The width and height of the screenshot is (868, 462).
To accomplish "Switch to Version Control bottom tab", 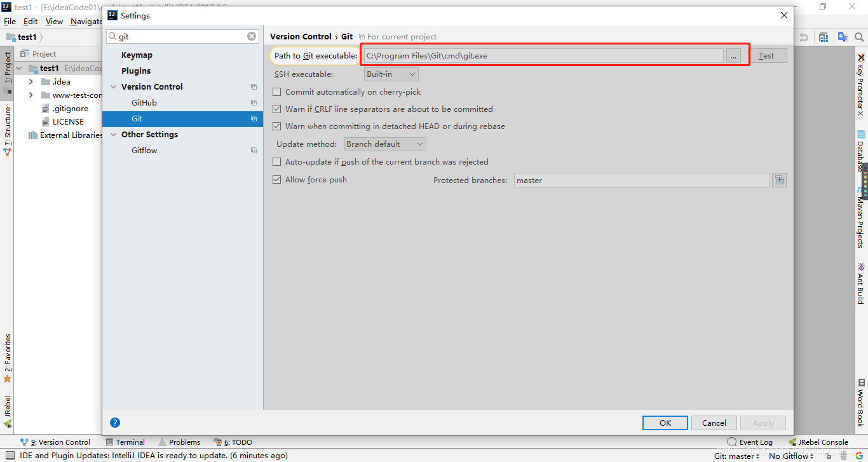I will click(55, 442).
